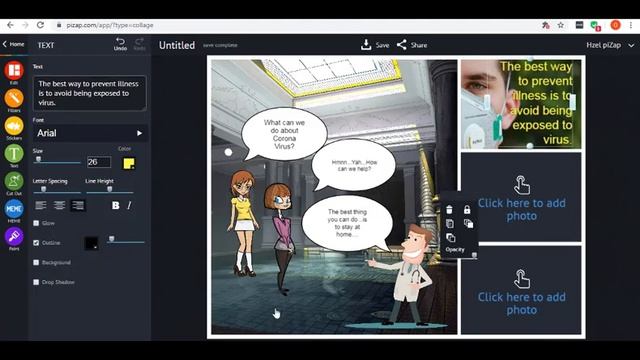Adjust the Letter Spacing slider

(57, 191)
